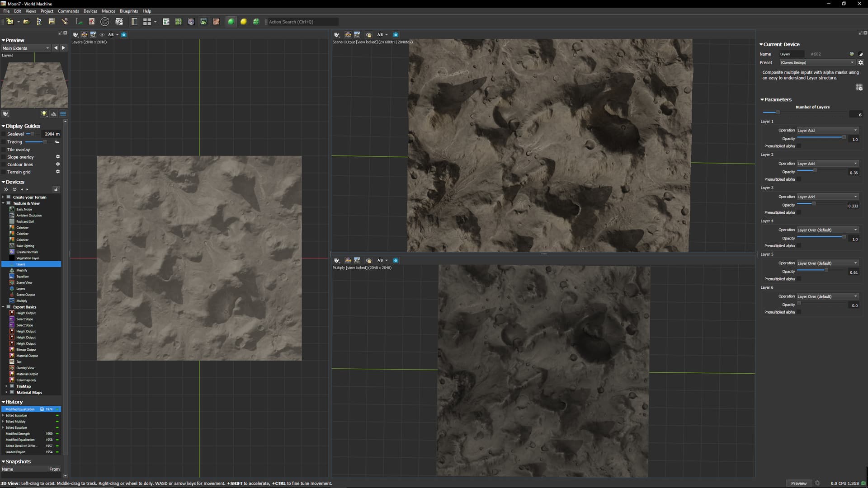The height and width of the screenshot is (488, 868).
Task: Open Layer 4 Operation dropdown
Action: coord(827,230)
